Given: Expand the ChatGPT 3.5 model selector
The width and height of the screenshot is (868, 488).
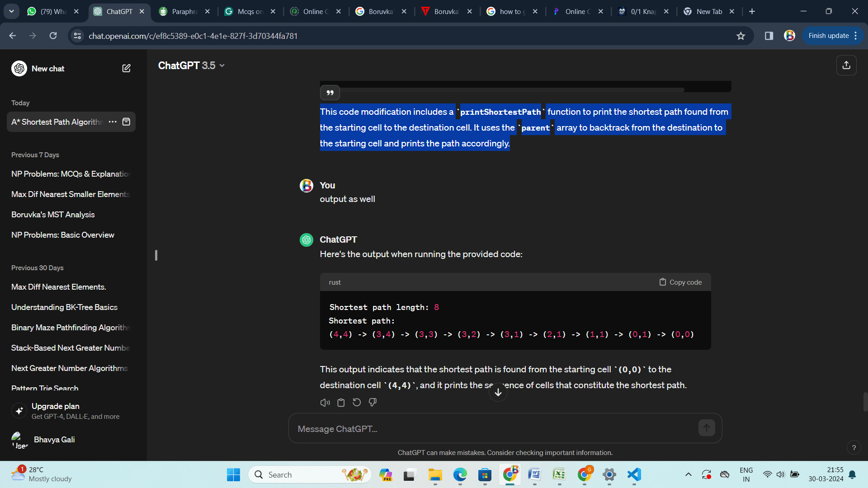Looking at the screenshot, I should [x=191, y=66].
